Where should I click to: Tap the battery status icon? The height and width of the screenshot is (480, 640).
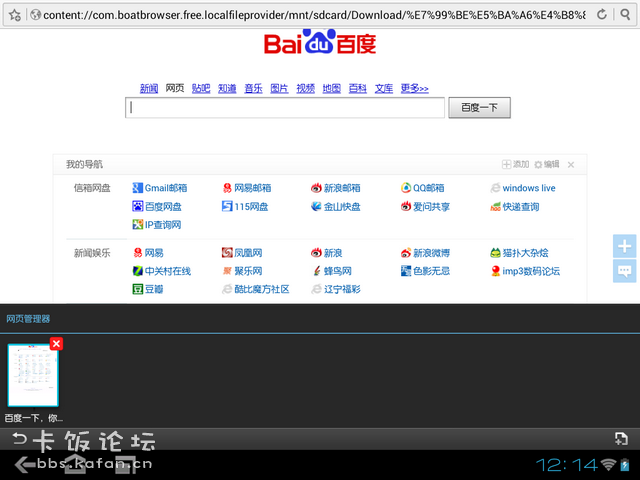(x=625, y=465)
